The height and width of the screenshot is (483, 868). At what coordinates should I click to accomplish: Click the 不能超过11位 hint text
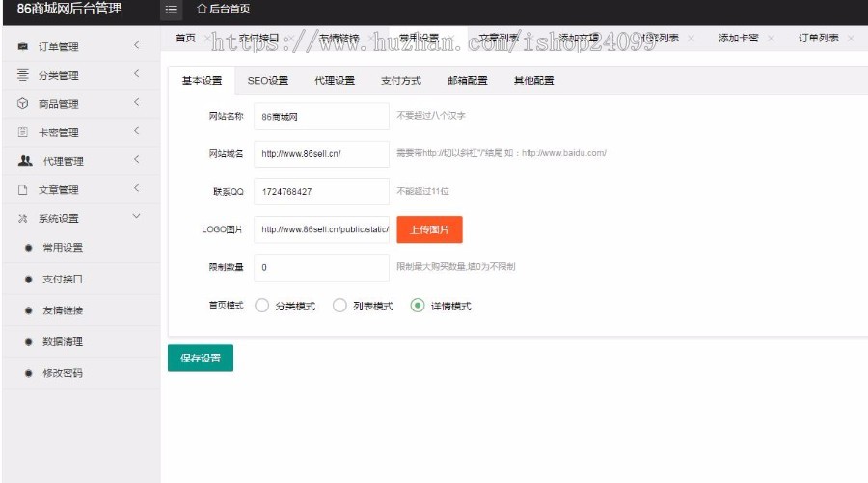click(x=423, y=191)
